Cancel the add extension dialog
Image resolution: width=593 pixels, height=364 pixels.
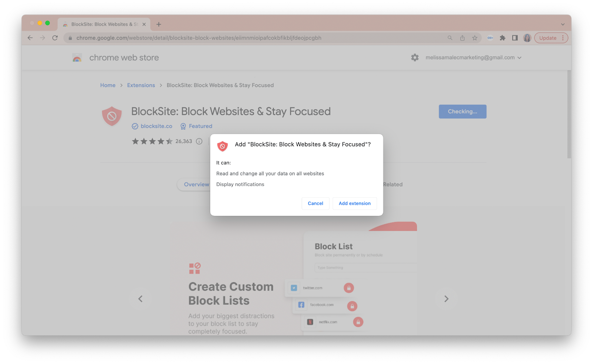pos(315,203)
